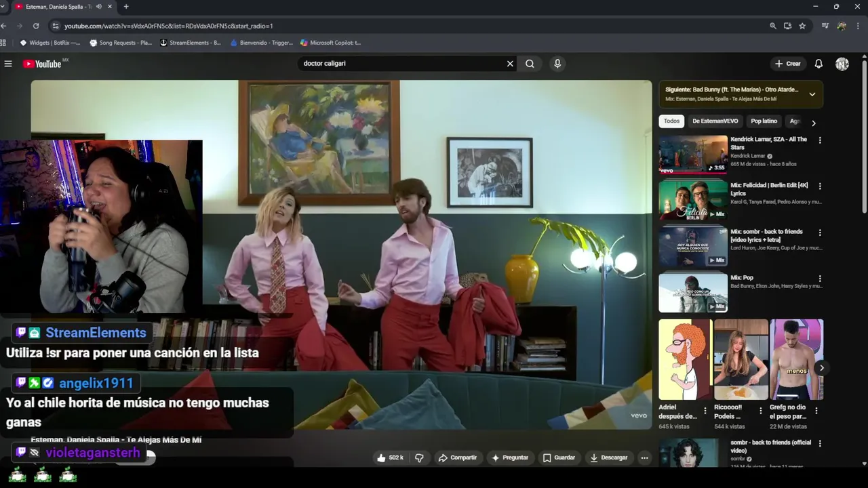The image size is (868, 488).
Task: Select the De EstemanVEVO filter chip
Action: click(715, 121)
